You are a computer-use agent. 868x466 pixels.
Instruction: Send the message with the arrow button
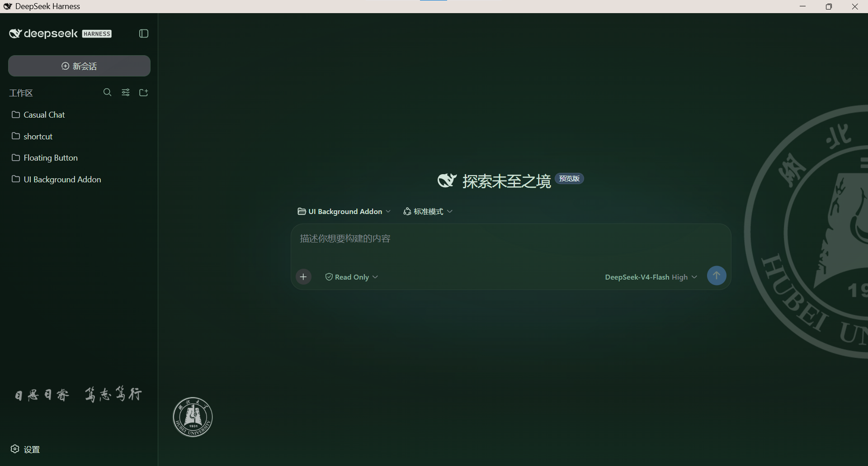717,276
